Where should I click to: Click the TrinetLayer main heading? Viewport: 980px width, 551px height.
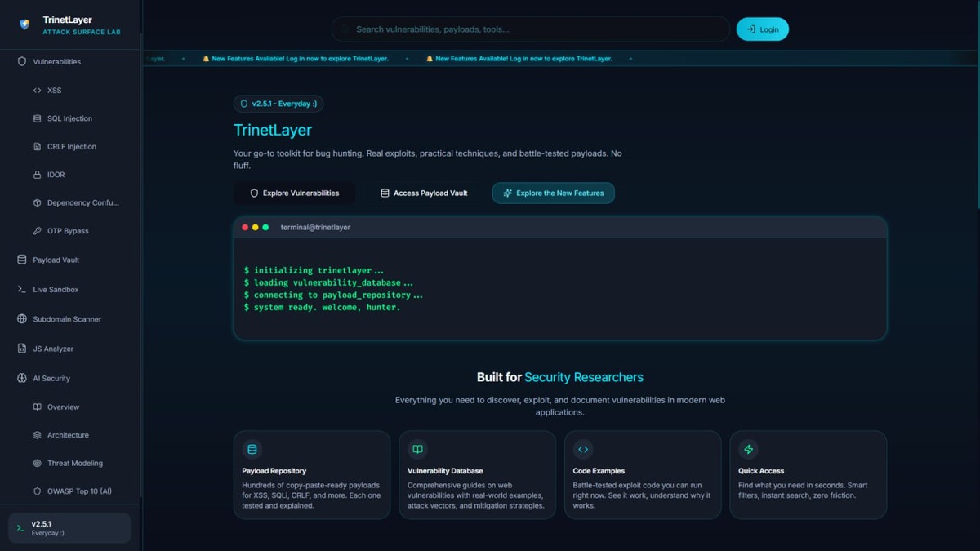click(273, 131)
